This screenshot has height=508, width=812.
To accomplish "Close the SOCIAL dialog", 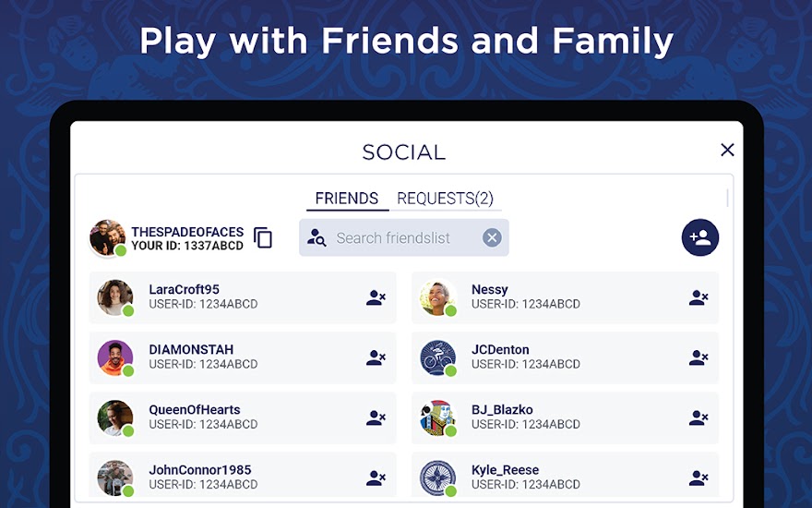I will [727, 150].
